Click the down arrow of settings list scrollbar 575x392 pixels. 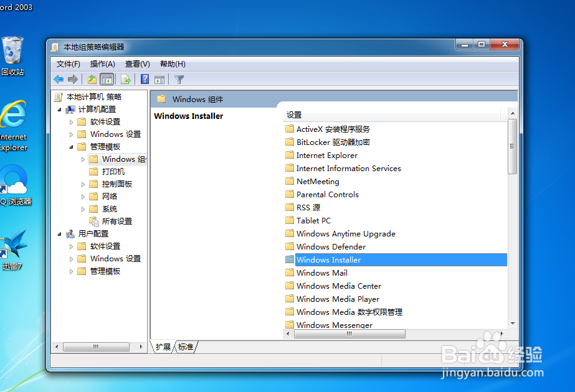(513, 323)
